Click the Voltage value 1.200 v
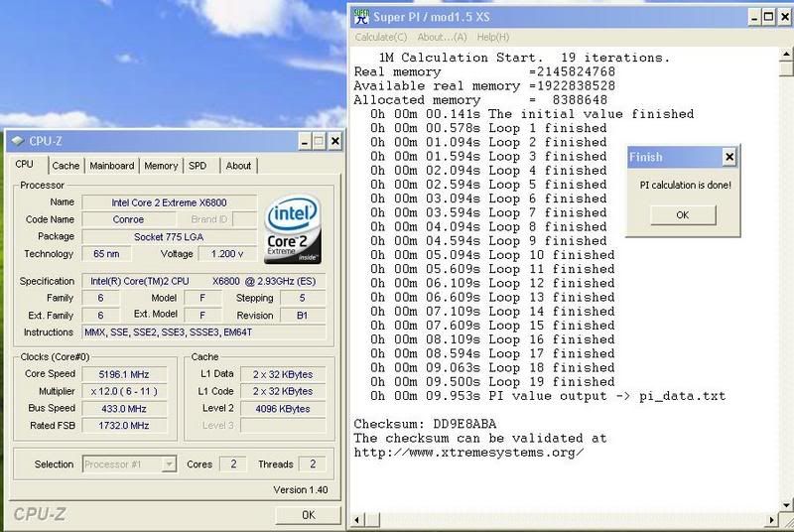Viewport: 794px width, 532px height. click(x=227, y=254)
